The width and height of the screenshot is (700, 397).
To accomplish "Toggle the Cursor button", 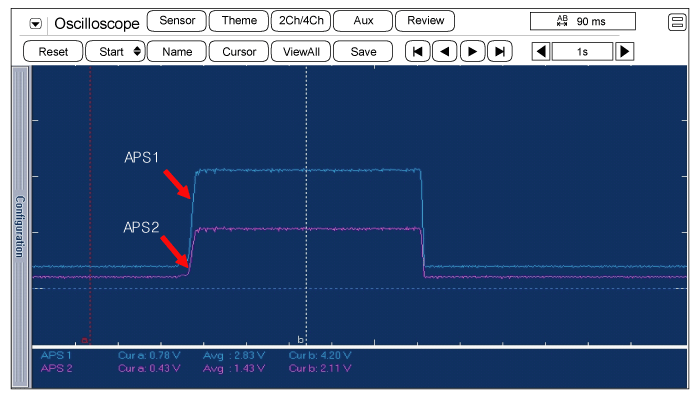I will (239, 52).
